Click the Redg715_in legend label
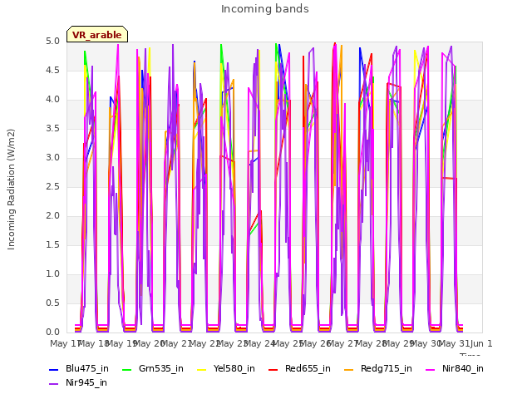 (387, 368)
